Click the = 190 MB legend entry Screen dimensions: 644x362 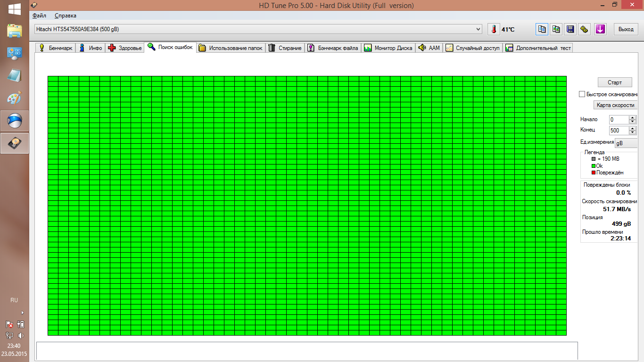coord(605,159)
